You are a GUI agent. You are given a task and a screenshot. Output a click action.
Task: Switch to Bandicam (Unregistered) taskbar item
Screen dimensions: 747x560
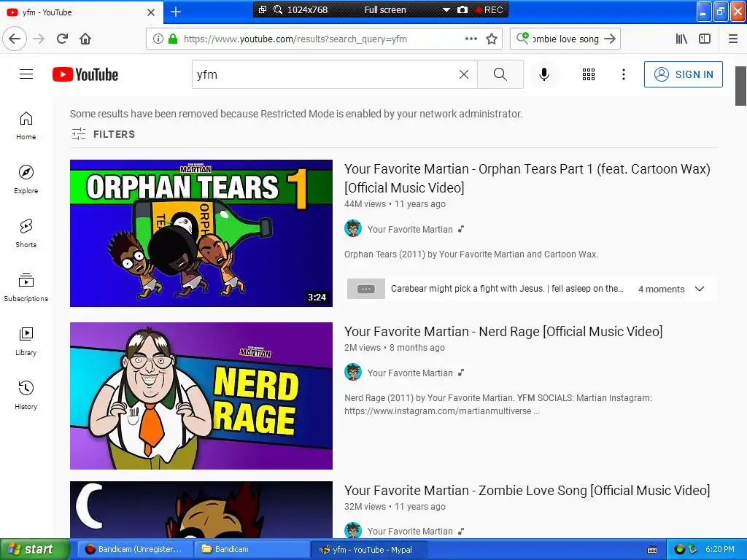pos(134,549)
